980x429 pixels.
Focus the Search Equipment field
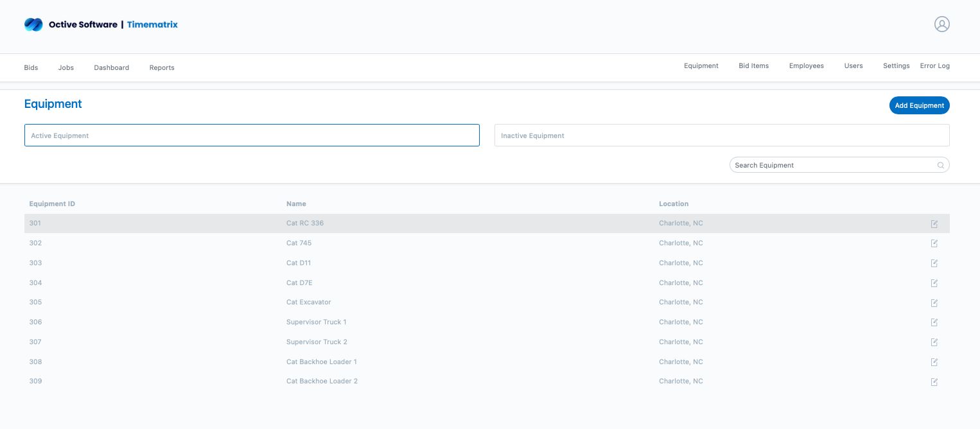tap(832, 166)
